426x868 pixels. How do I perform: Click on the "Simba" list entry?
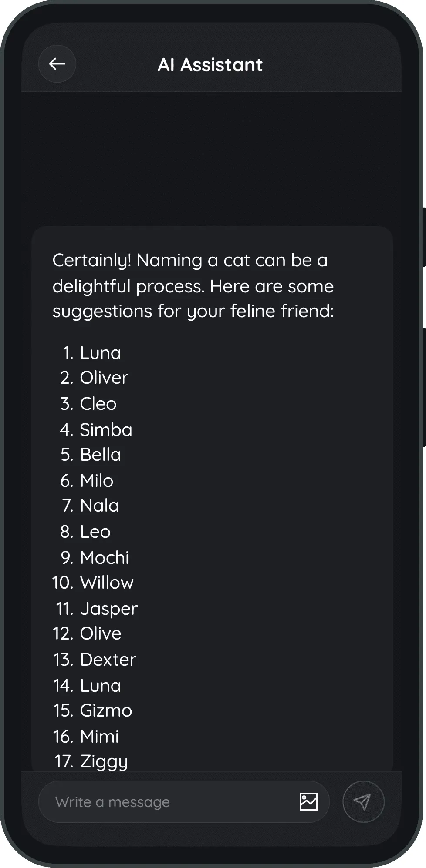(x=106, y=430)
